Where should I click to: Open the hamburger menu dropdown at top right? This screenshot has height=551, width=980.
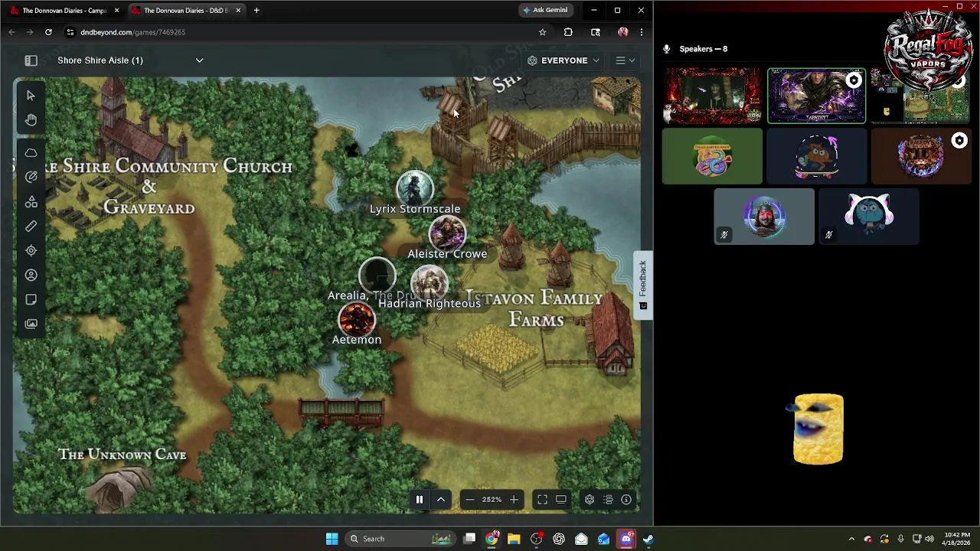pyautogui.click(x=625, y=60)
